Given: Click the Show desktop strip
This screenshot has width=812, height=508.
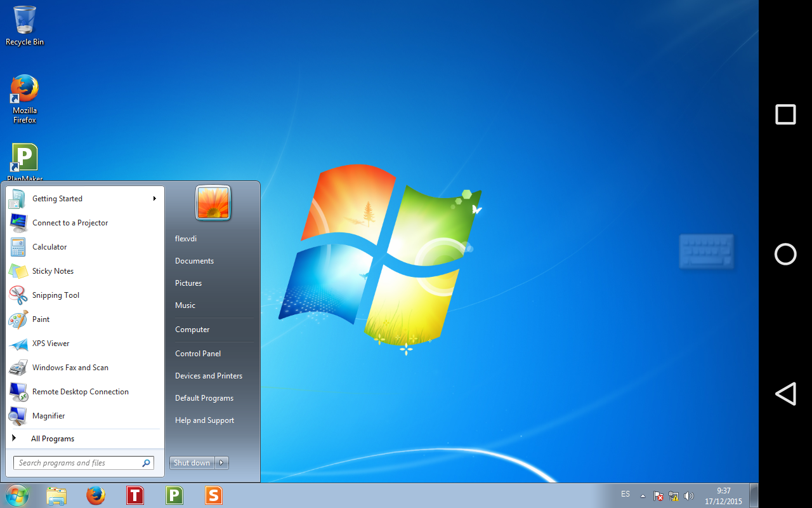Looking at the screenshot, I should (x=754, y=495).
